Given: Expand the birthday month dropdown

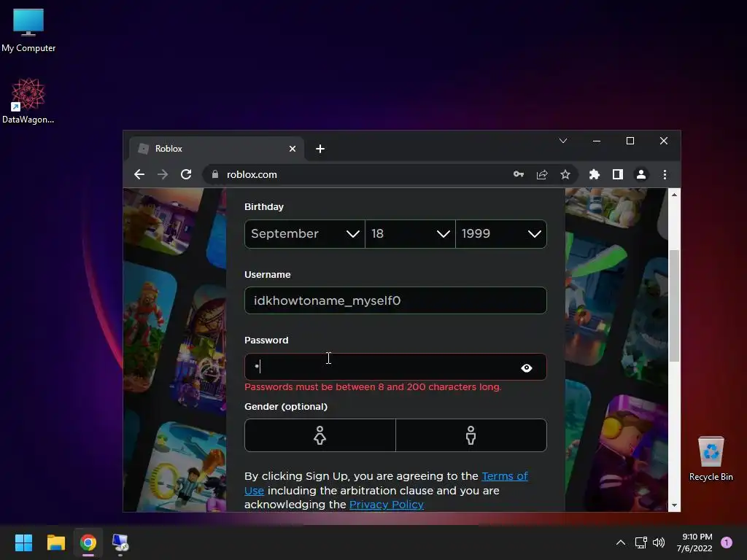Looking at the screenshot, I should click(305, 234).
